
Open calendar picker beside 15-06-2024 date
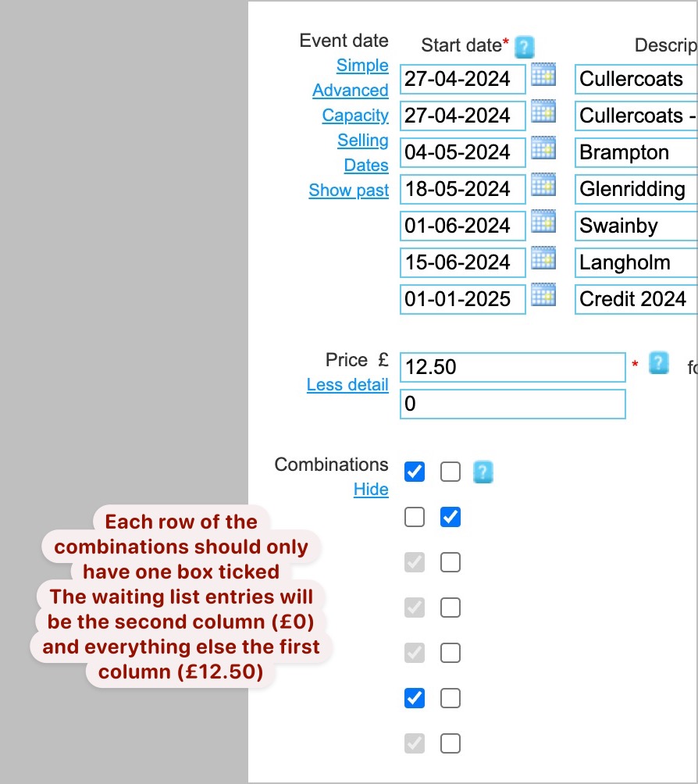click(543, 260)
